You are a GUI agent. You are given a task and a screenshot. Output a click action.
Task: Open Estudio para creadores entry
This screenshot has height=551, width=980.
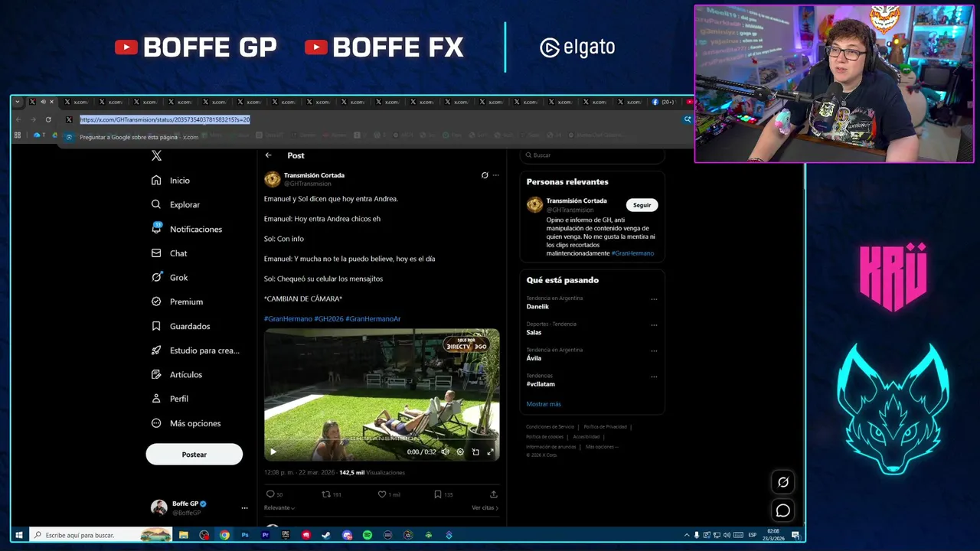195,350
